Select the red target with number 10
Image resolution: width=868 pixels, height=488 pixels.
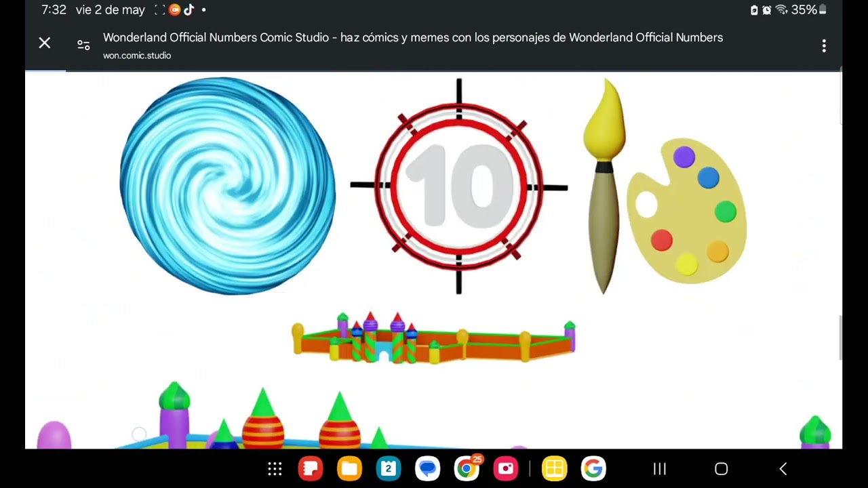click(459, 186)
